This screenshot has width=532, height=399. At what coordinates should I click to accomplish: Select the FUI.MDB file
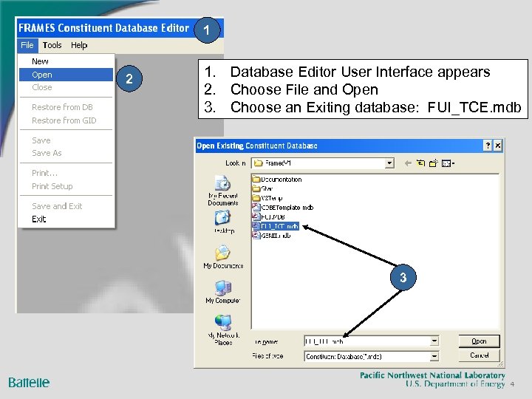point(268,216)
